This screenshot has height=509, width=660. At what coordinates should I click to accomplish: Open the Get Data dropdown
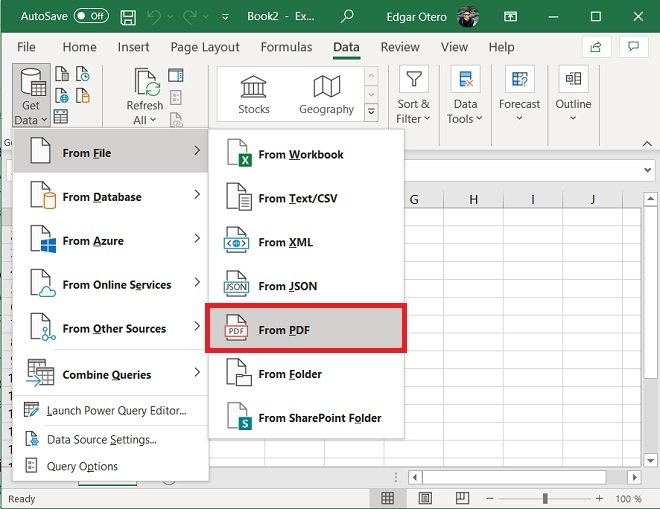31,96
